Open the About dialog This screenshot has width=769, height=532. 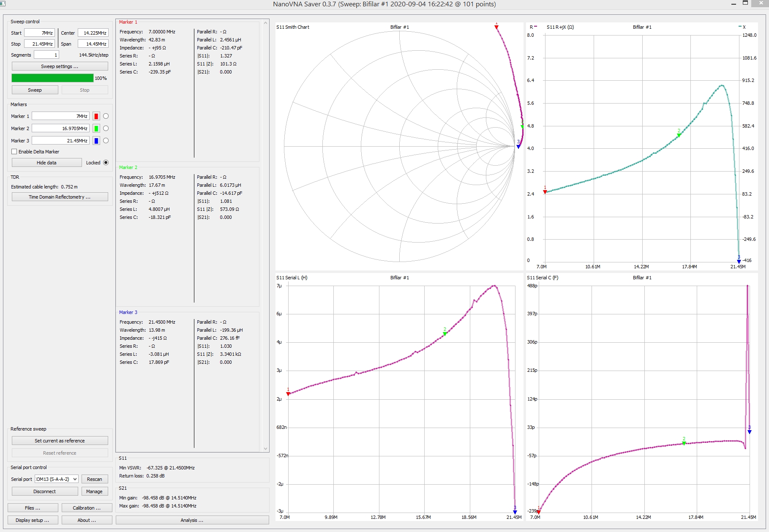click(87, 520)
